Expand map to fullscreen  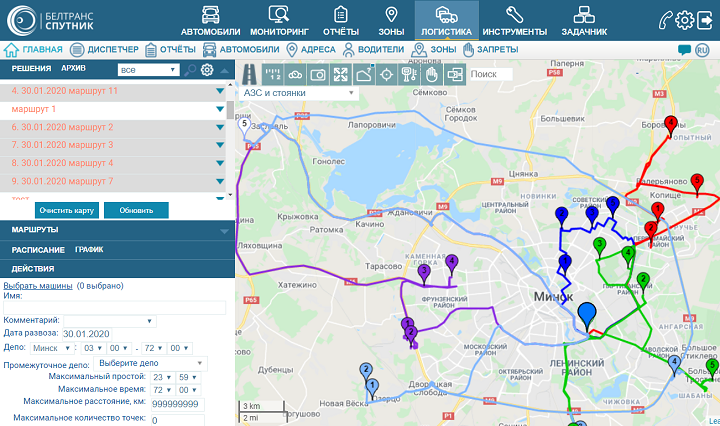point(341,74)
